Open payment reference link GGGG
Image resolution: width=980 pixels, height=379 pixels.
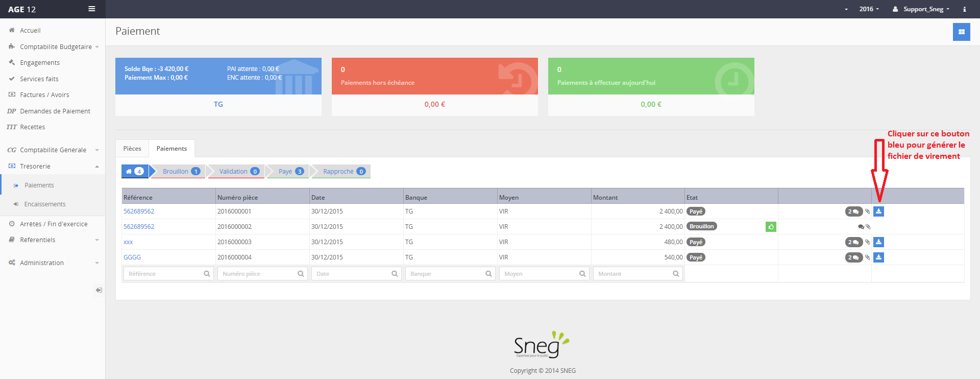(x=132, y=257)
